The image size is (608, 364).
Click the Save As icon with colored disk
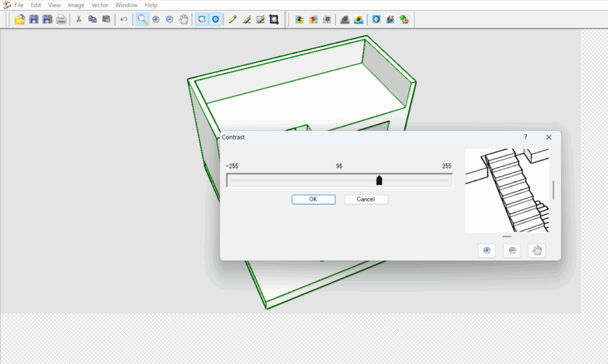[x=47, y=20]
